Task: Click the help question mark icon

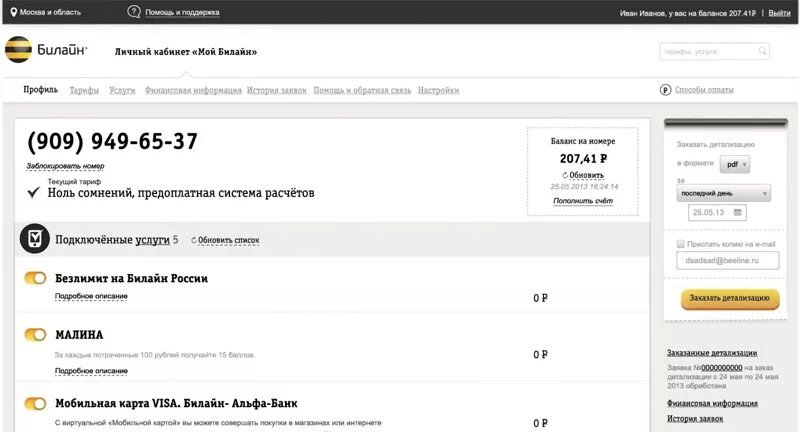Action: tap(134, 12)
